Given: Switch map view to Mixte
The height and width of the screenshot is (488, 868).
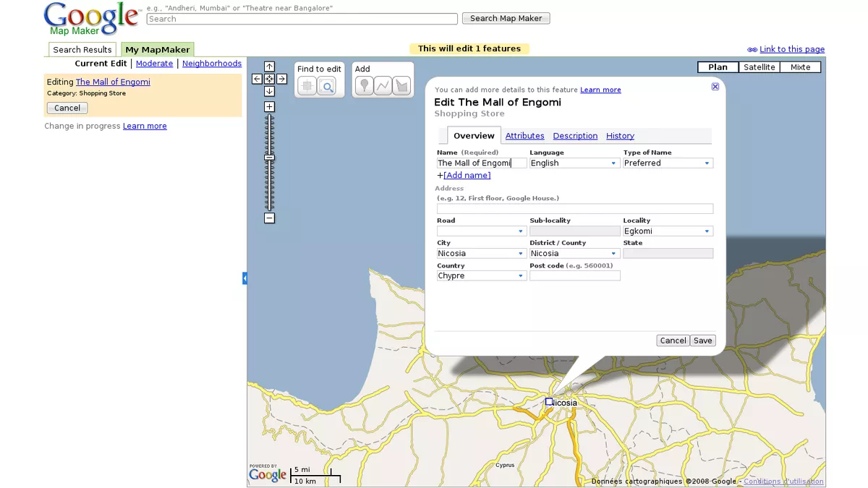Looking at the screenshot, I should tap(800, 67).
